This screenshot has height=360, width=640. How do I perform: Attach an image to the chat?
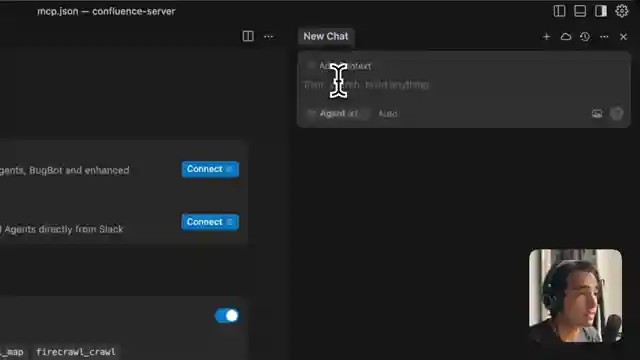tap(597, 113)
